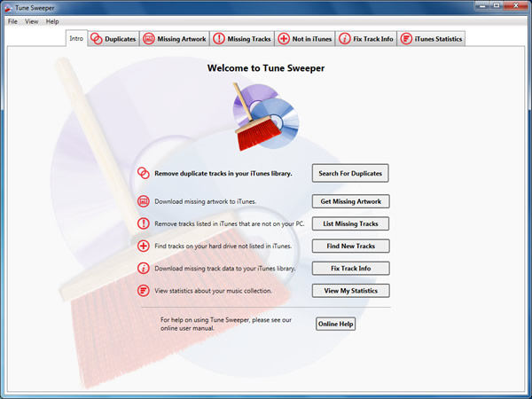Screen dimensions: 532x399
Task: Click the statistics icon beside 'View statistics'
Action: [143, 291]
